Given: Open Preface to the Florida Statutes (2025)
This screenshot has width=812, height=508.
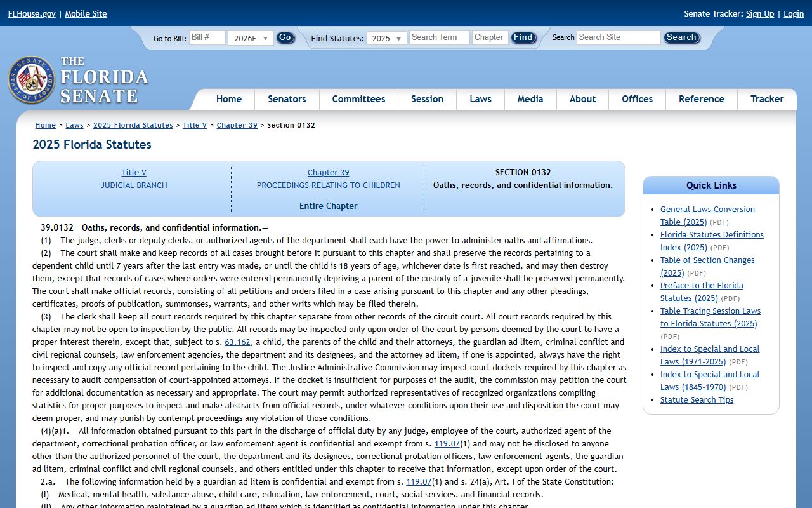Looking at the screenshot, I should 702,291.
